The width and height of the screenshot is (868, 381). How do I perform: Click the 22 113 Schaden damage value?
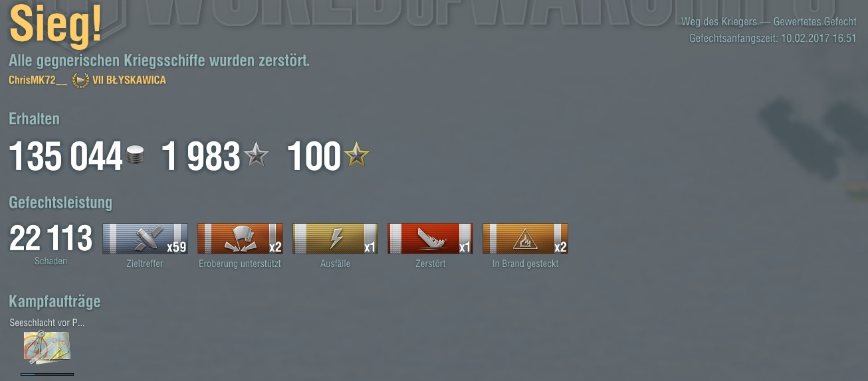(x=51, y=239)
